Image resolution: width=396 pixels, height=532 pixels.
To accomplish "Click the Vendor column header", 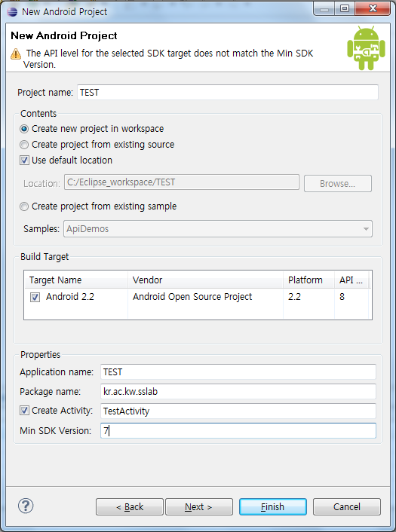I will (x=205, y=280).
